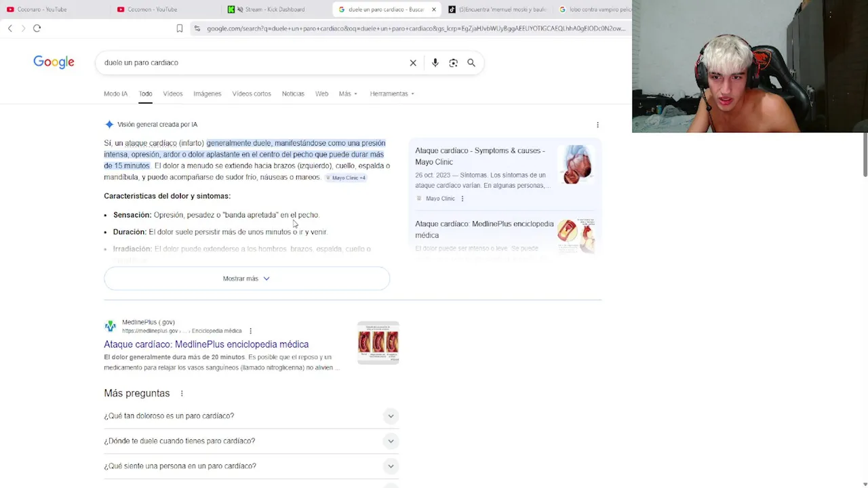Click the MedlinePlus site favicon

point(110,326)
